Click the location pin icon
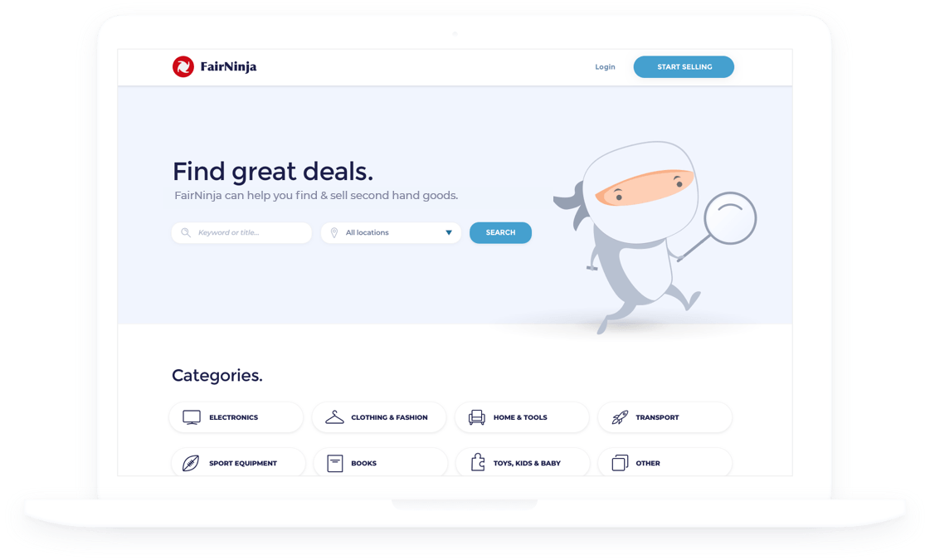 334,232
